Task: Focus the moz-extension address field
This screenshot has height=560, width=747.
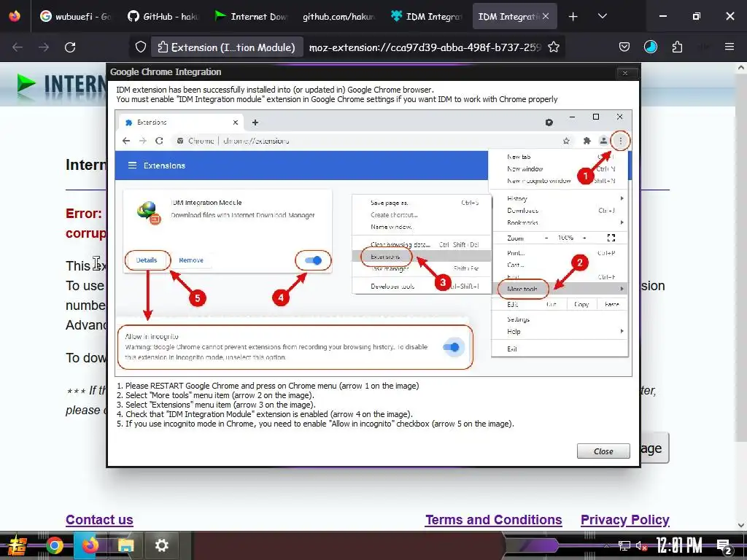Action: [x=425, y=47]
